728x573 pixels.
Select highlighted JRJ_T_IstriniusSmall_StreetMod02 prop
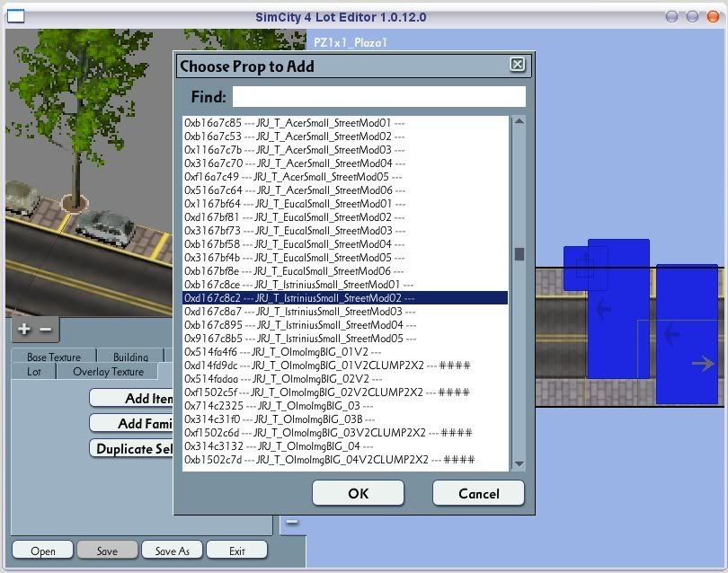(x=345, y=298)
